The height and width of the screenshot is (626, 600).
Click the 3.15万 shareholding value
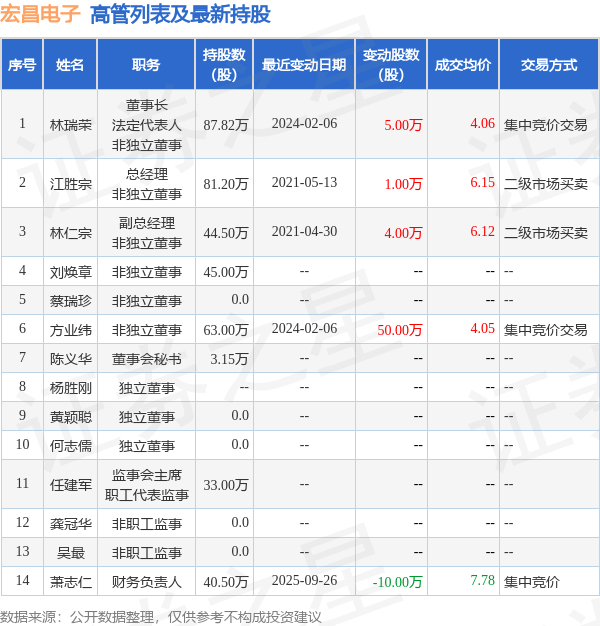coord(229,359)
